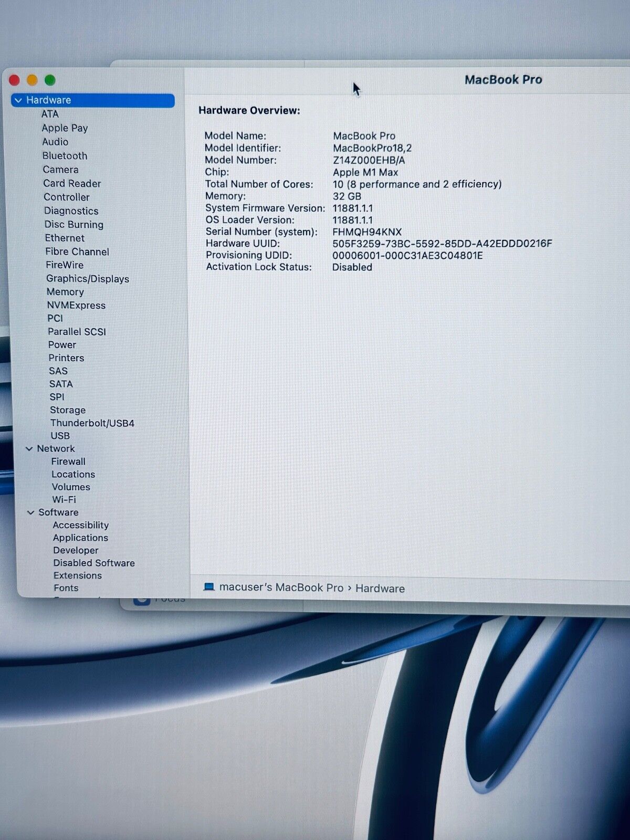Click the Total Number of Cores value

[417, 184]
